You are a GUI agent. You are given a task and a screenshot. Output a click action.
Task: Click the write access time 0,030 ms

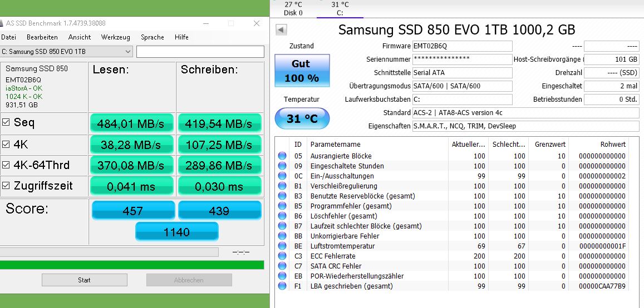(x=219, y=186)
